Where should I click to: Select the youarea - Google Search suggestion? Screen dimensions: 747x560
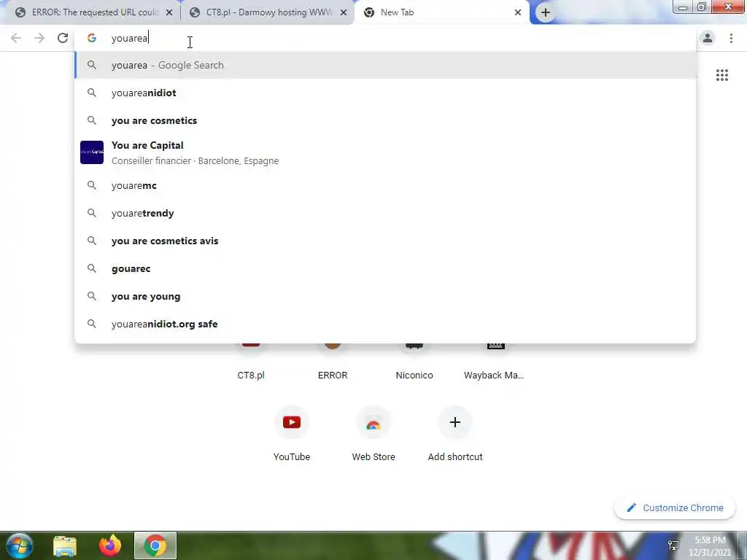pyautogui.click(x=385, y=65)
